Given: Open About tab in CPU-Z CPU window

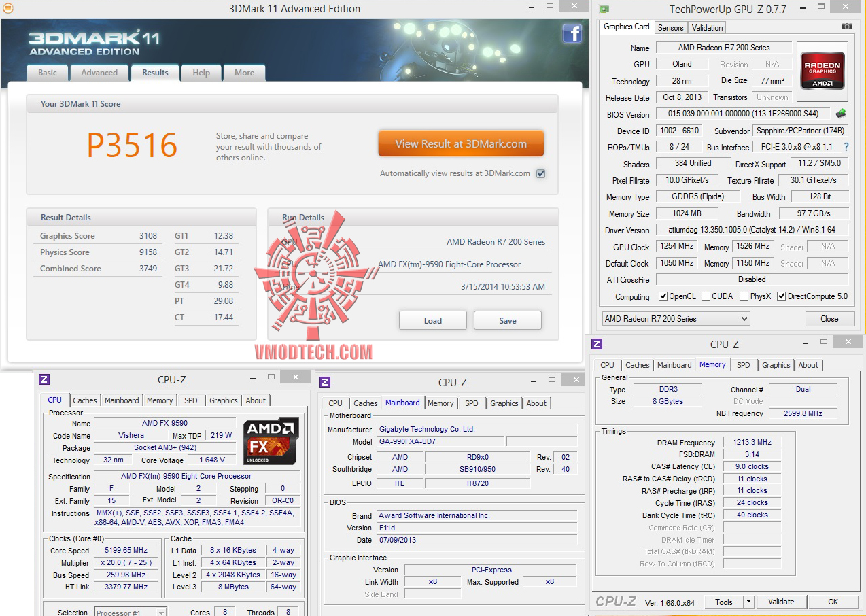Looking at the screenshot, I should [x=256, y=400].
